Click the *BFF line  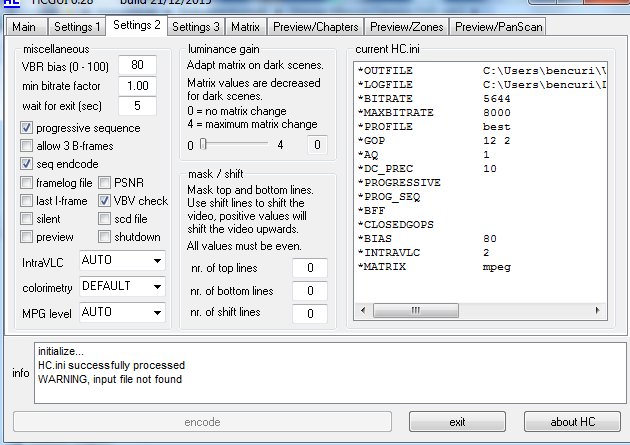(x=371, y=211)
